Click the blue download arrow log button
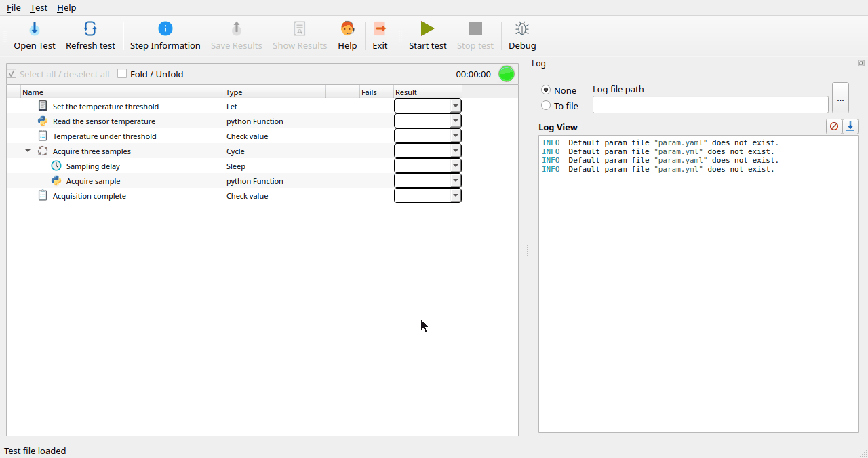868x458 pixels. (x=850, y=126)
